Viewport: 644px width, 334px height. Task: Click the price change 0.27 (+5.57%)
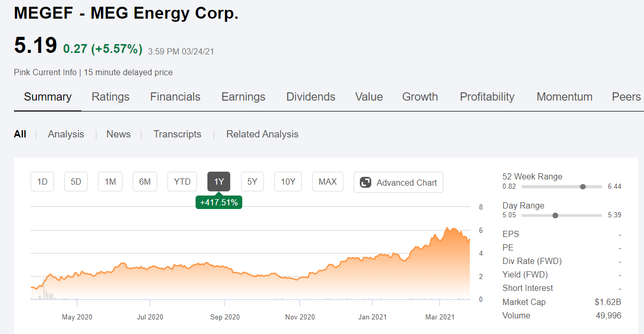(103, 49)
